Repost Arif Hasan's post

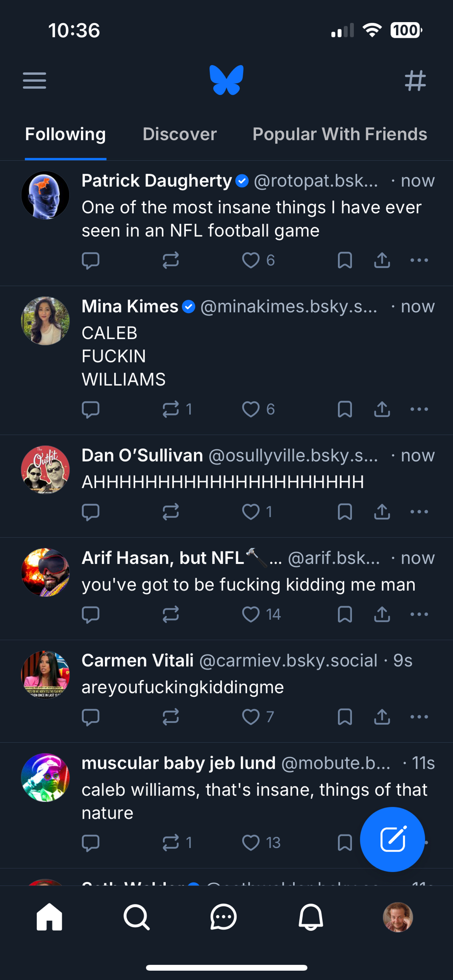(x=171, y=614)
